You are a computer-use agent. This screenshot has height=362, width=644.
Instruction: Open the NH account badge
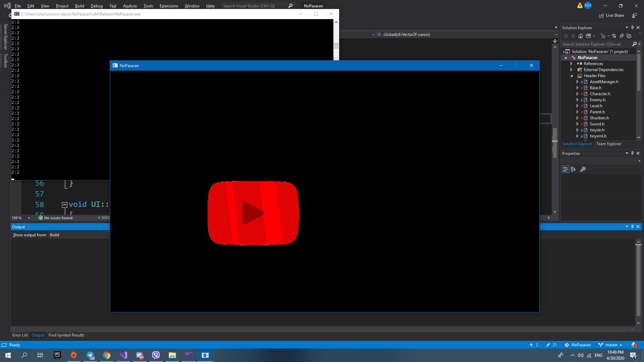[x=588, y=6]
